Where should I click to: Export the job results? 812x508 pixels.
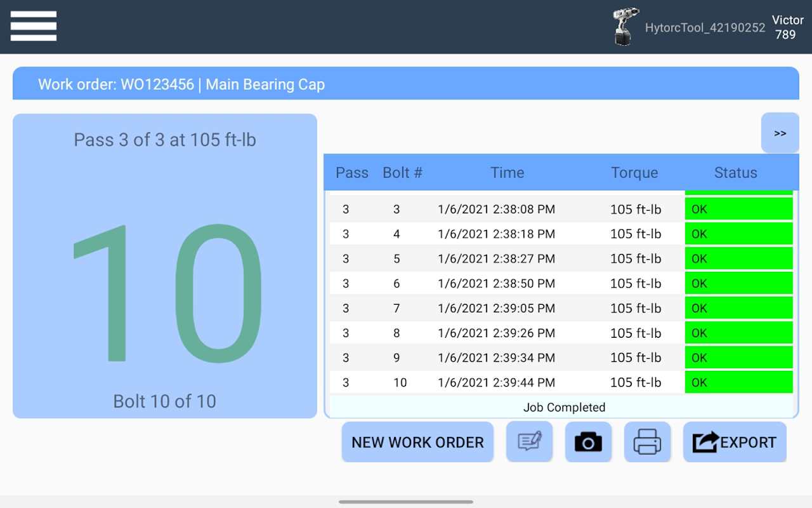click(735, 442)
